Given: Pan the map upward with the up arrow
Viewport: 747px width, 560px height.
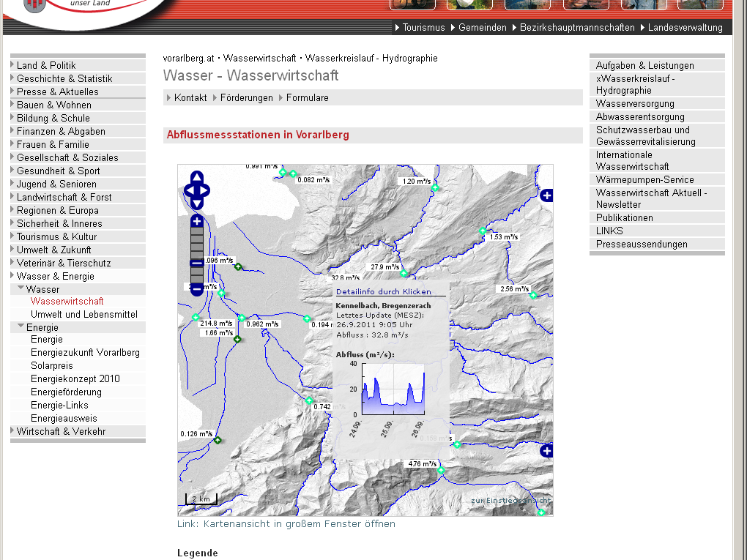Looking at the screenshot, I should coord(196,177).
